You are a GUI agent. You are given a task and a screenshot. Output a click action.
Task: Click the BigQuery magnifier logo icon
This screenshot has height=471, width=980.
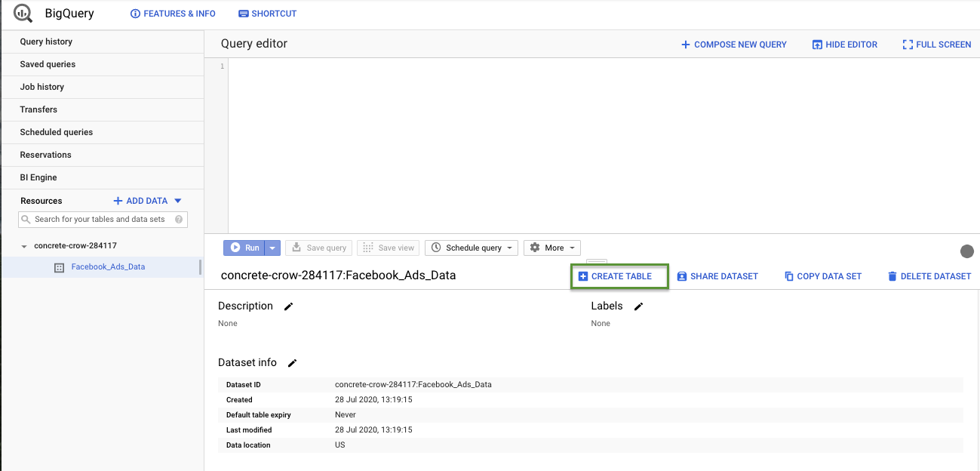[x=23, y=13]
